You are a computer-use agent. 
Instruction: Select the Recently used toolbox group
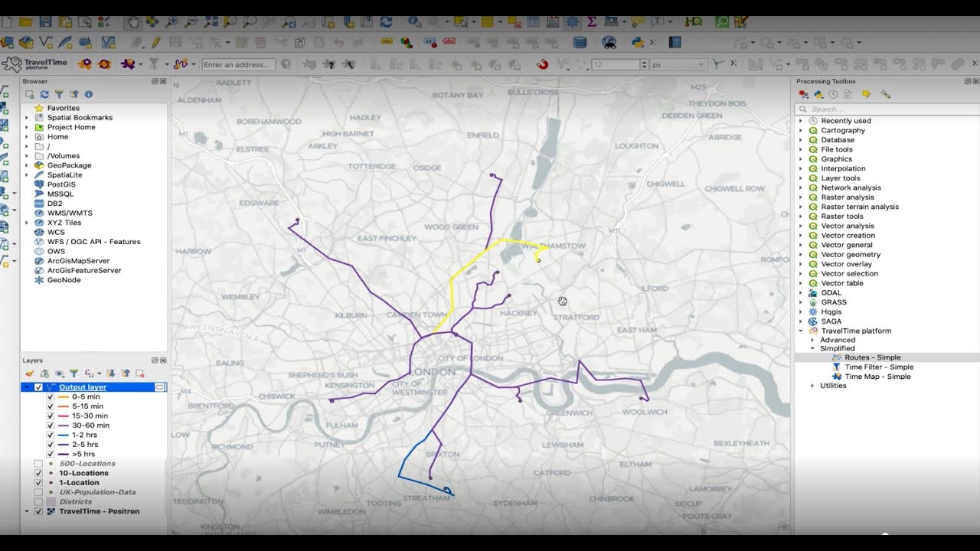[846, 121]
